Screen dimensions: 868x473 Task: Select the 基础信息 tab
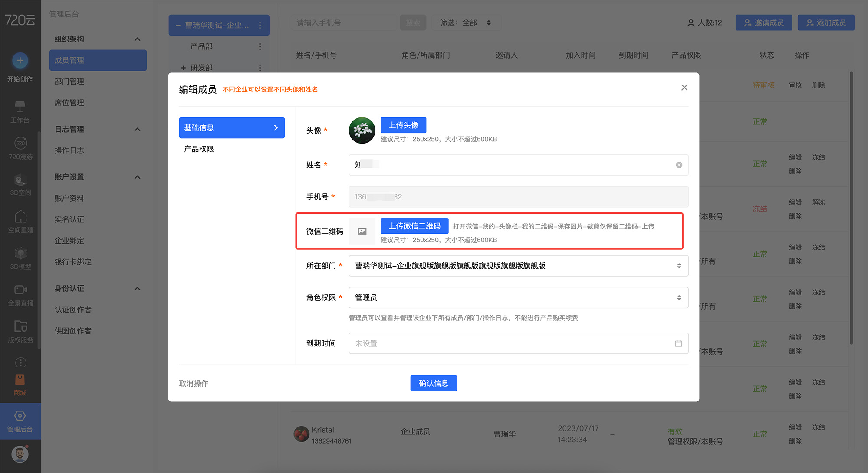[232, 128]
